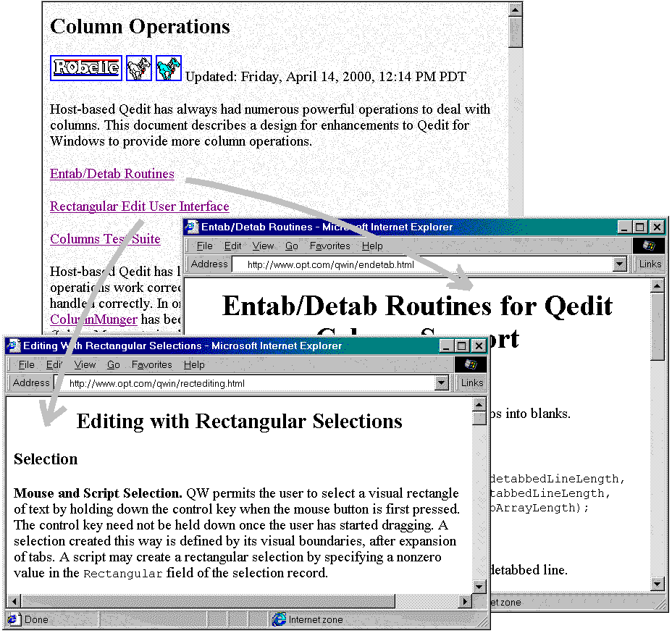The width and height of the screenshot is (672, 636).
Task: Minimize the Editing With Rectangular Selections window
Action: (447, 346)
